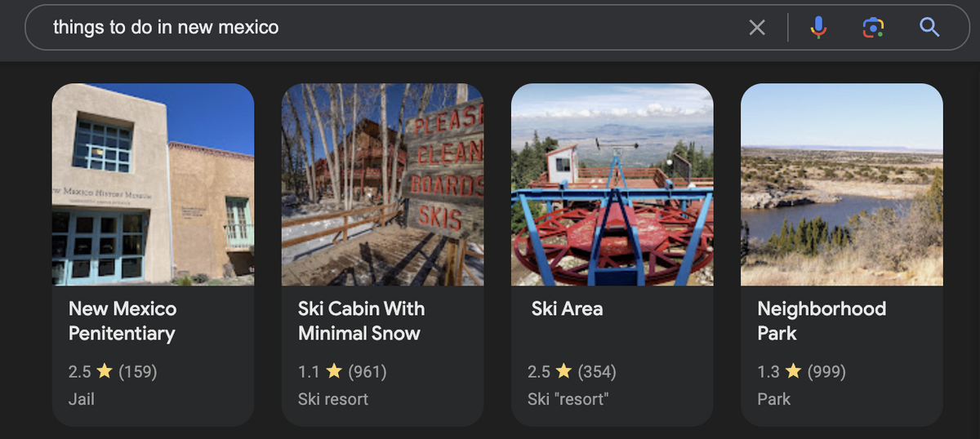Screen dimensions: 980x439
Task: Open the ski cabin sign photo
Action: coord(382,184)
